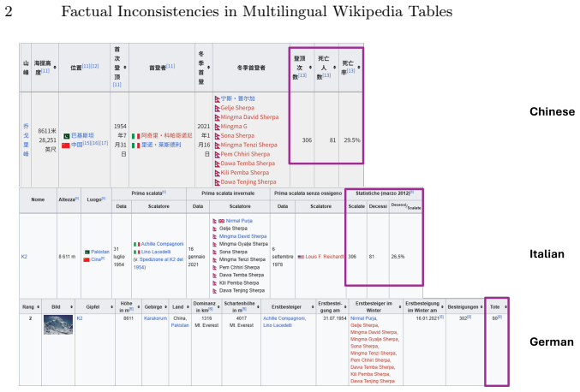Viewport: 580px width, 392px height.
Task: Click the K2 mountain thumbnail image
Action: tap(58, 324)
